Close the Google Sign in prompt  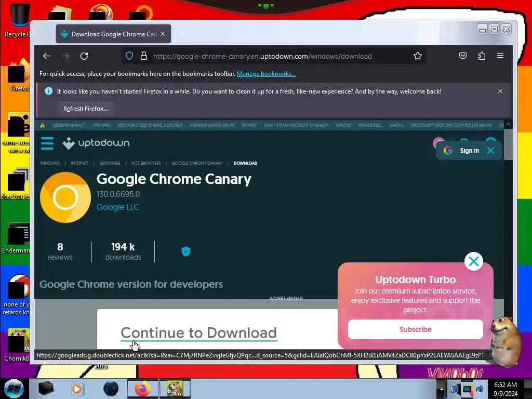click(x=490, y=150)
